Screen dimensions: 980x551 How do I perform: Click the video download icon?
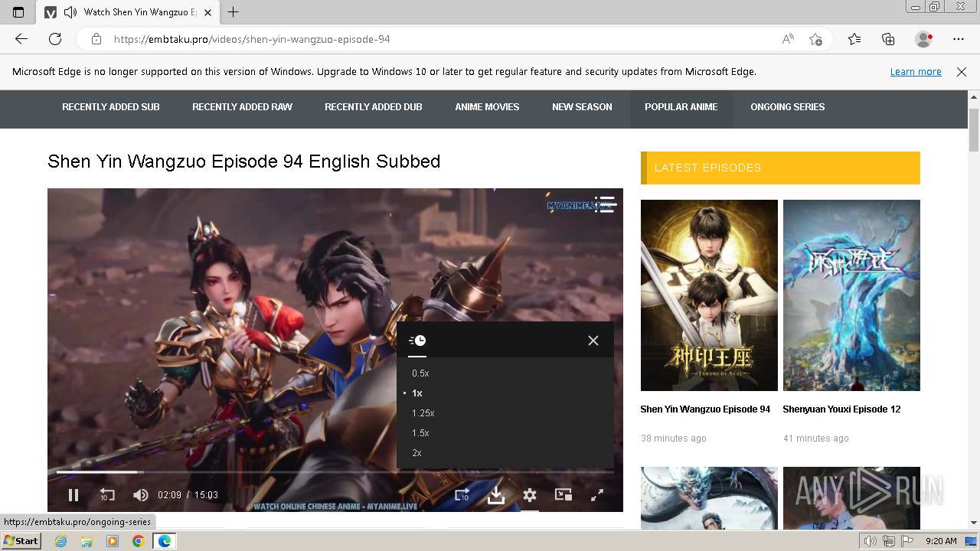click(x=496, y=495)
